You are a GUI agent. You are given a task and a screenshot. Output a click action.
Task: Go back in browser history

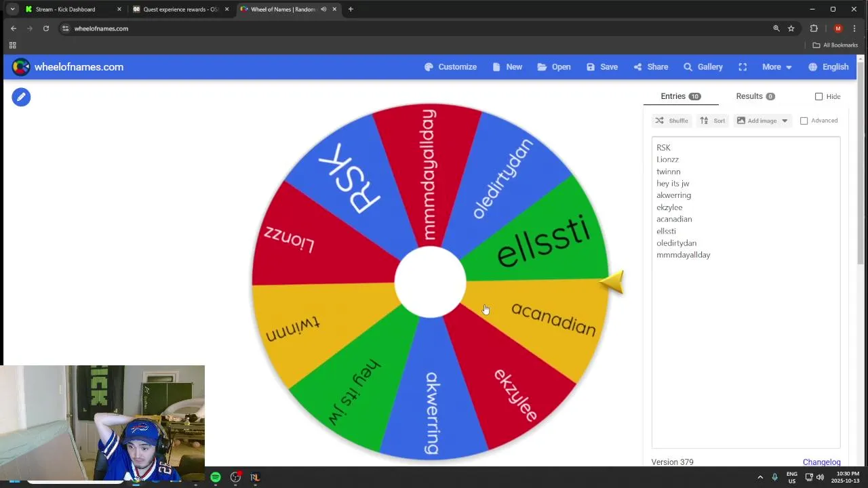[14, 28]
